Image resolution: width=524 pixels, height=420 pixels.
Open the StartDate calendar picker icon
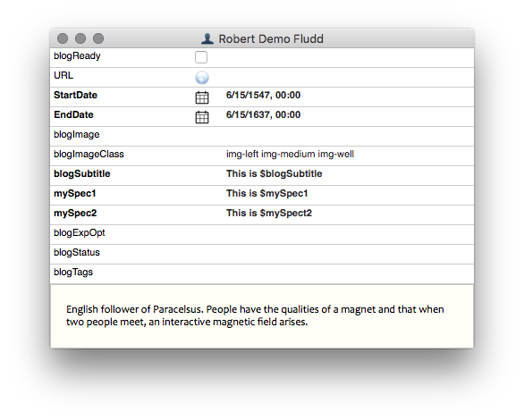[x=202, y=97]
